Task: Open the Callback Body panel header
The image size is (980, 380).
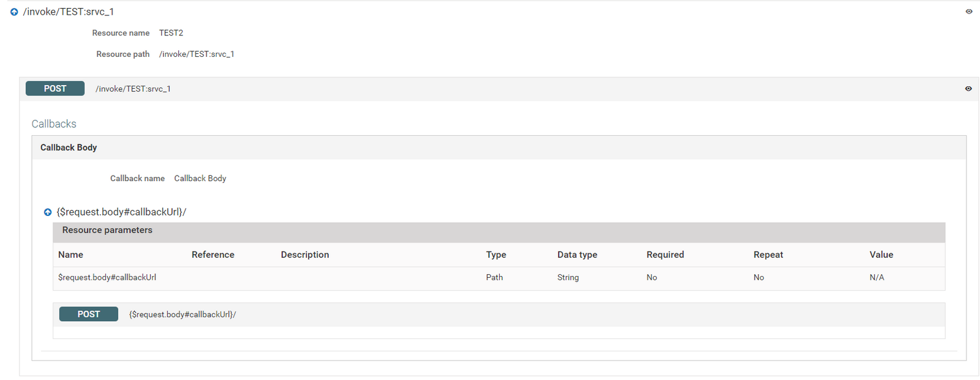Action: 69,147
